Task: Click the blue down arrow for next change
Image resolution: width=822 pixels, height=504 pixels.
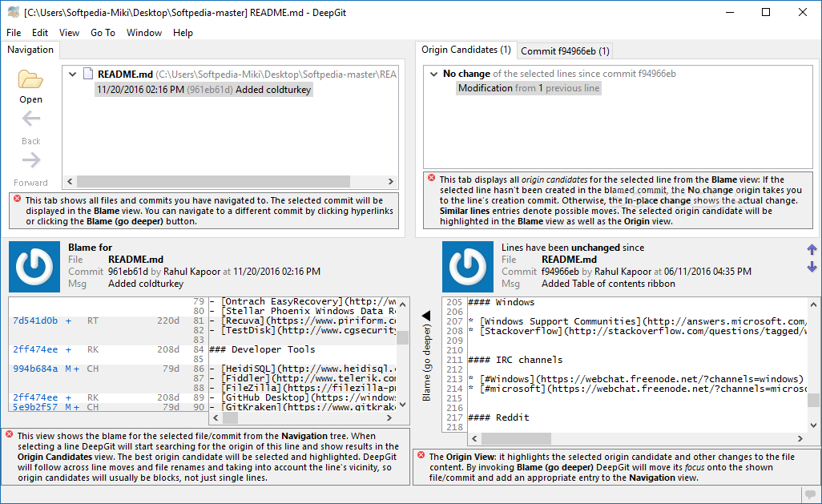Action: pos(812,267)
